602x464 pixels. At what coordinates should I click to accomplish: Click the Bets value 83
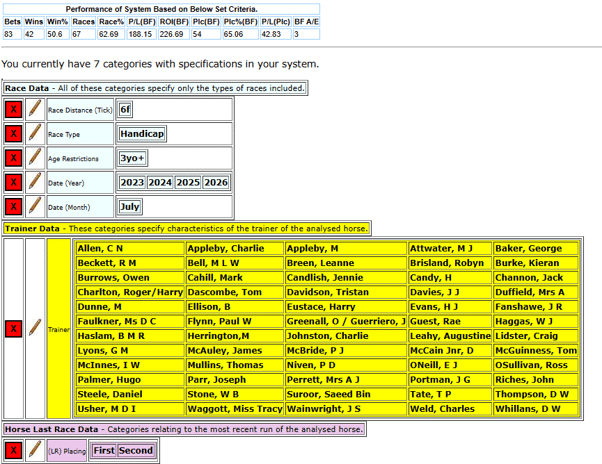[x=12, y=34]
